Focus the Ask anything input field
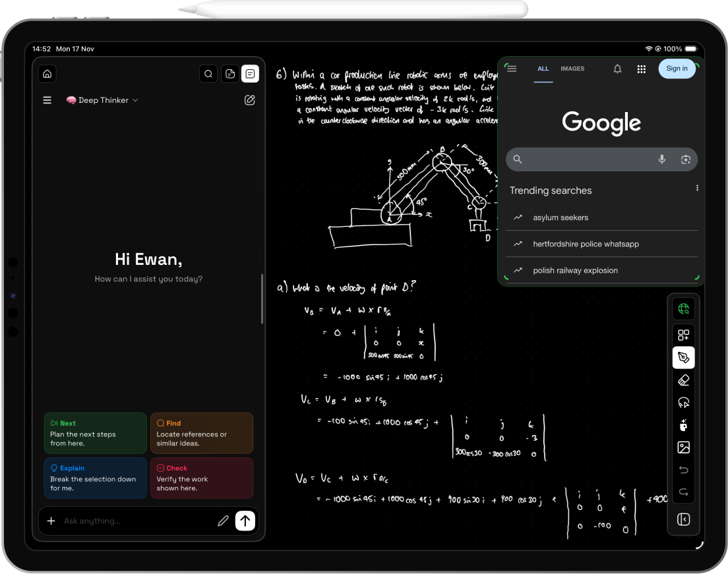Viewport: 728px width, 574px height. tap(137, 521)
